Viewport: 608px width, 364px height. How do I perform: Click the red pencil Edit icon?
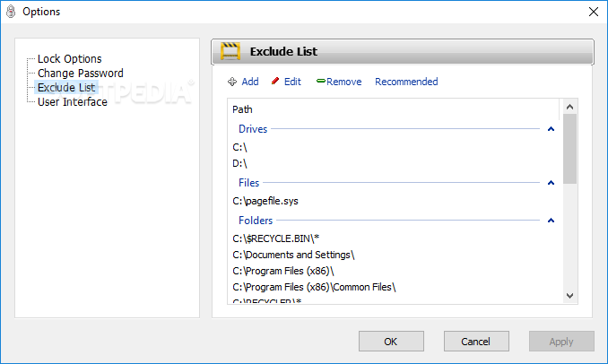[275, 81]
